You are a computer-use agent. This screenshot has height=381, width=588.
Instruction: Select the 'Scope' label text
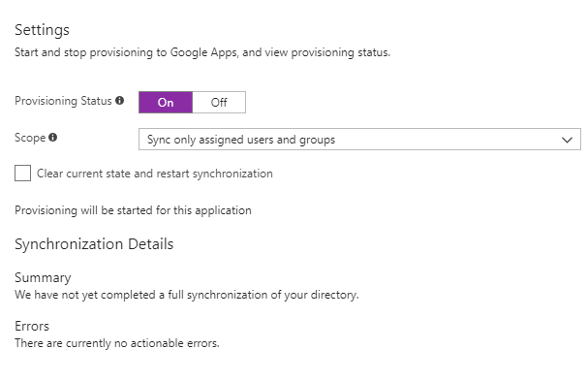pyautogui.click(x=30, y=138)
